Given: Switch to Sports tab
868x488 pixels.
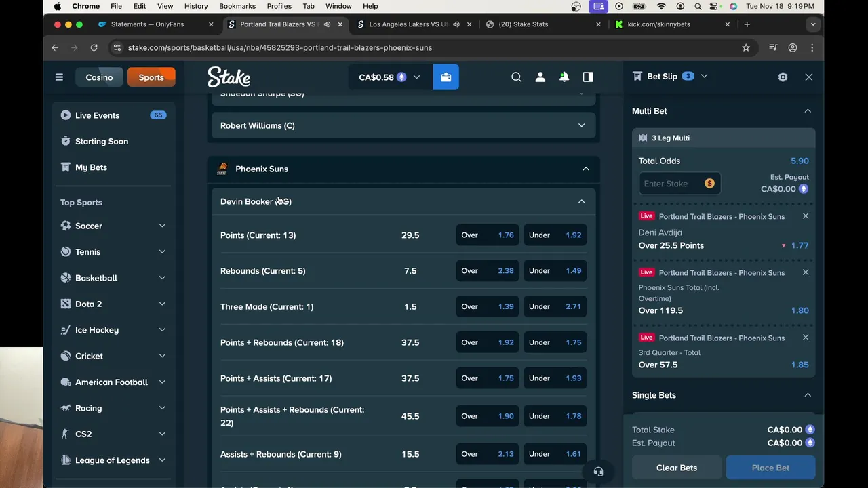Looking at the screenshot, I should [151, 77].
